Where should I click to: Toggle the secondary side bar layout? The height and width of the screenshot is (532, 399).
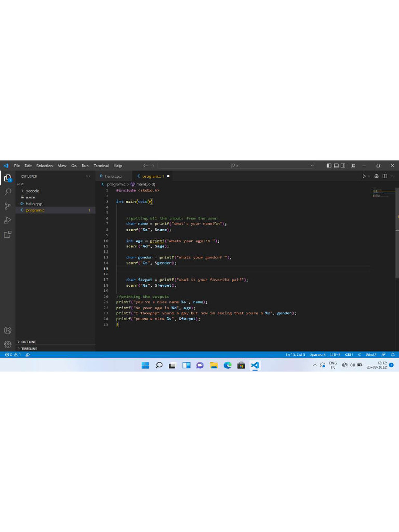(x=343, y=166)
